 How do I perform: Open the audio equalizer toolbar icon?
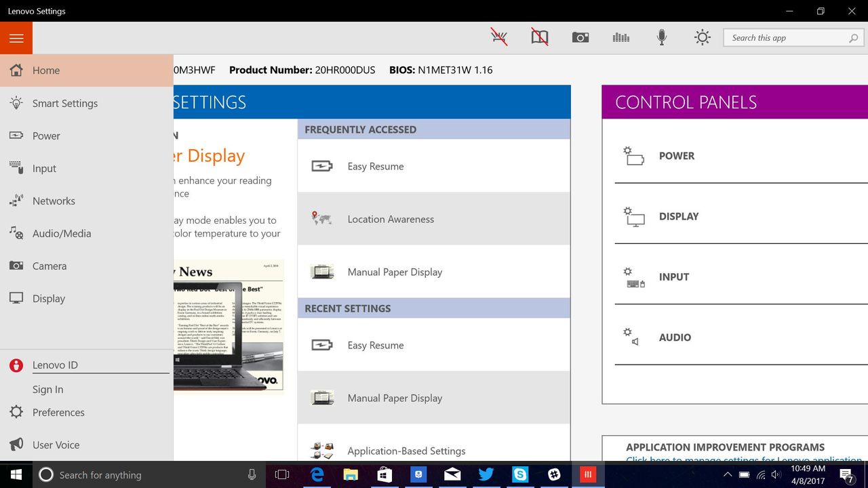pos(621,38)
